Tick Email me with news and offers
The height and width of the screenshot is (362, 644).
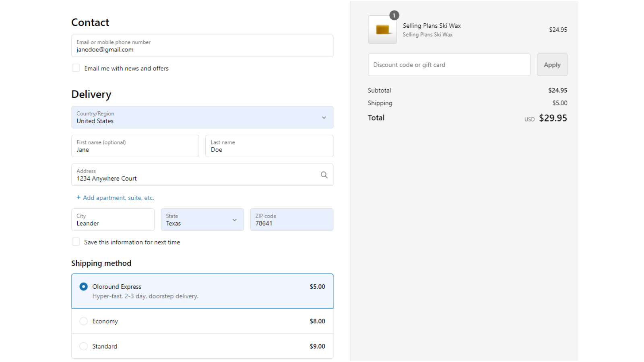pos(76,68)
